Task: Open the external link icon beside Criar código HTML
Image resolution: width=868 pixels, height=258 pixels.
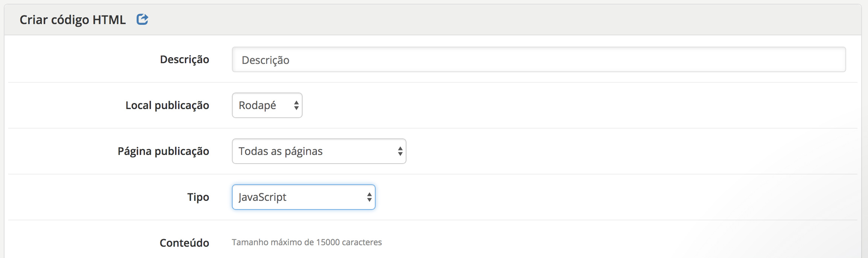Action: (142, 19)
